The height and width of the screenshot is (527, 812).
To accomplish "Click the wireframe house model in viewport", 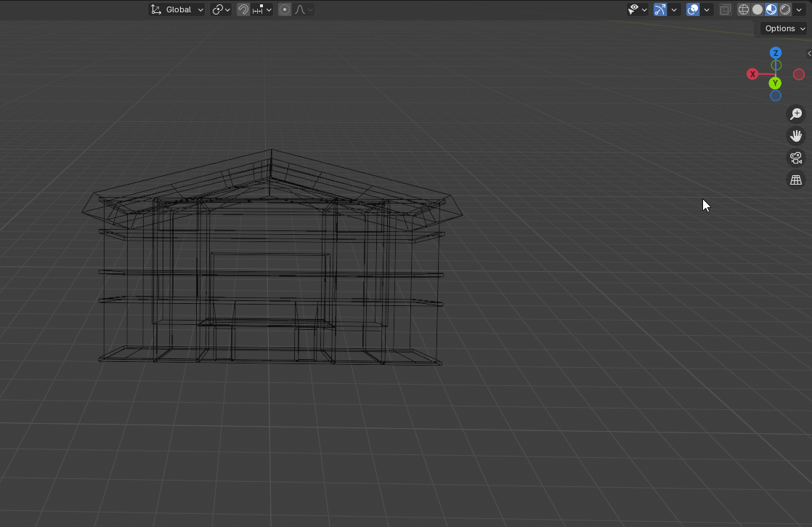I will tap(272, 257).
